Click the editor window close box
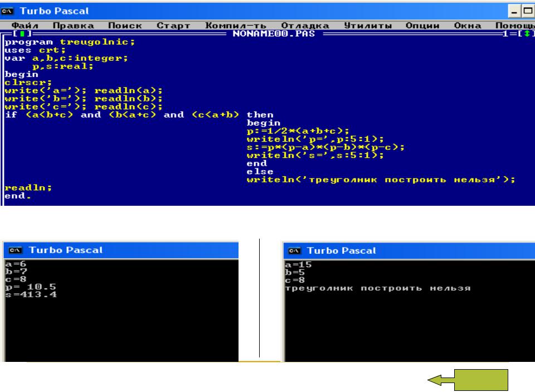This screenshot has width=535, height=392. click(22, 33)
